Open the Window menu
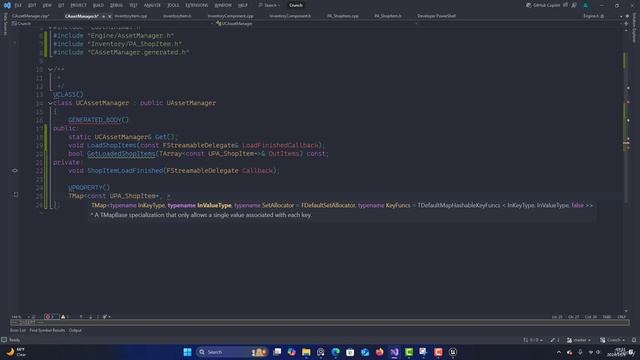640x360 pixels. click(223, 5)
